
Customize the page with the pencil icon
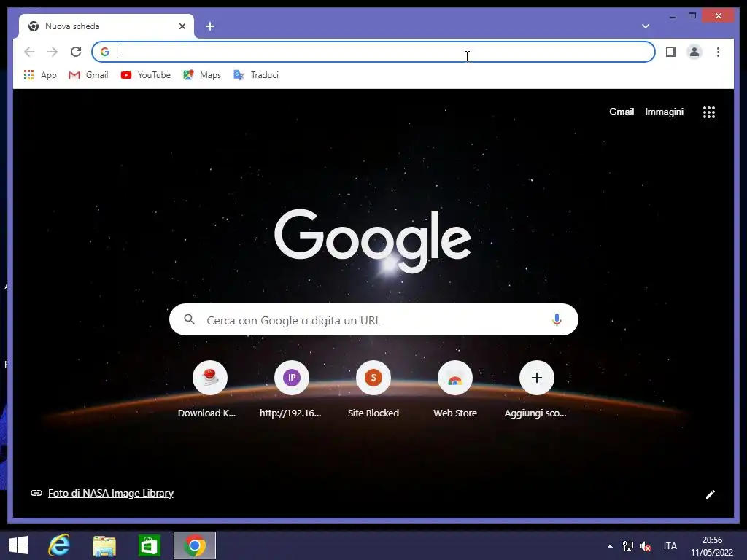710,494
